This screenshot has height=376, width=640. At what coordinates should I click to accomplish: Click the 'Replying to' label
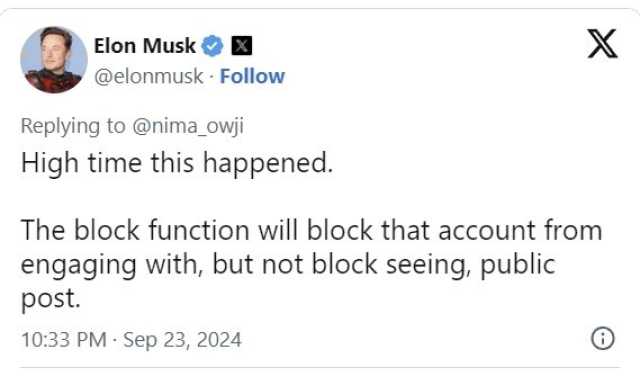[x=73, y=126]
